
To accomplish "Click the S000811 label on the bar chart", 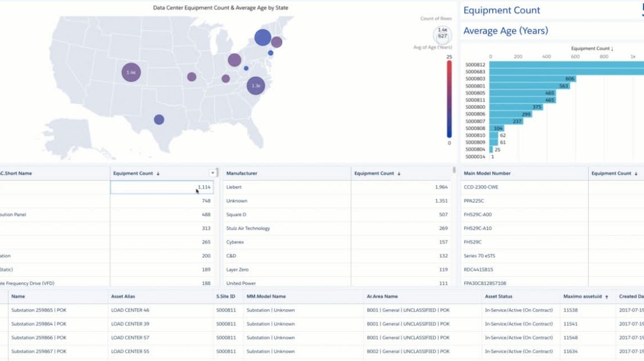I will [x=475, y=99].
